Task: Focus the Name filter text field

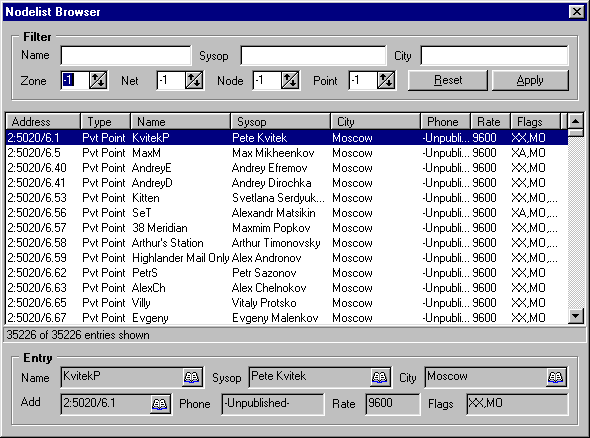Action: (x=126, y=56)
